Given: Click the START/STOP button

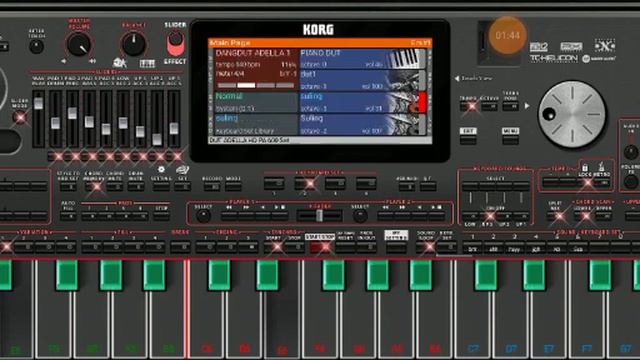Looking at the screenshot, I should click(320, 247).
